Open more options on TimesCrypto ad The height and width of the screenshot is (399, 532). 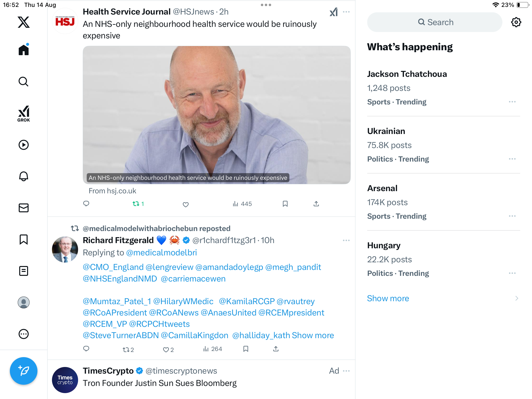pyautogui.click(x=346, y=371)
